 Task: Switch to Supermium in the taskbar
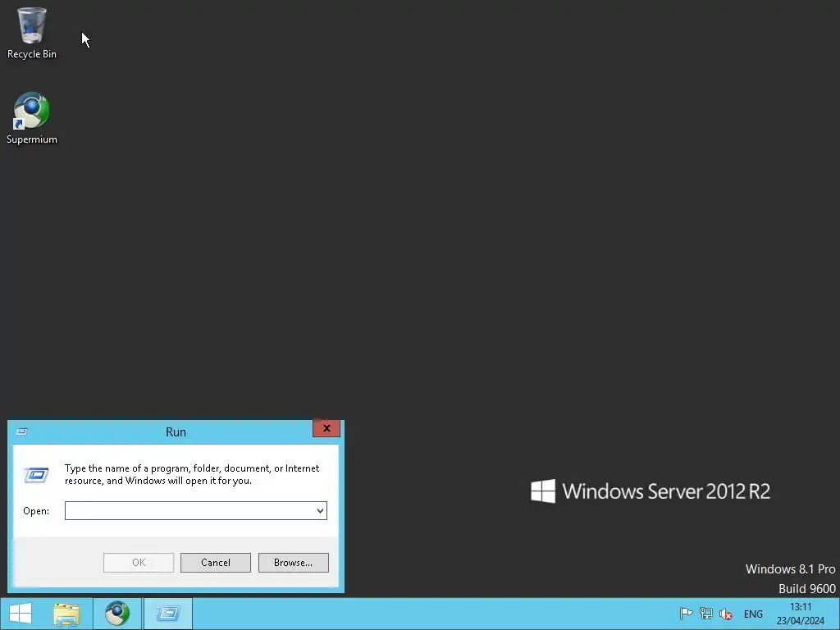click(x=117, y=614)
